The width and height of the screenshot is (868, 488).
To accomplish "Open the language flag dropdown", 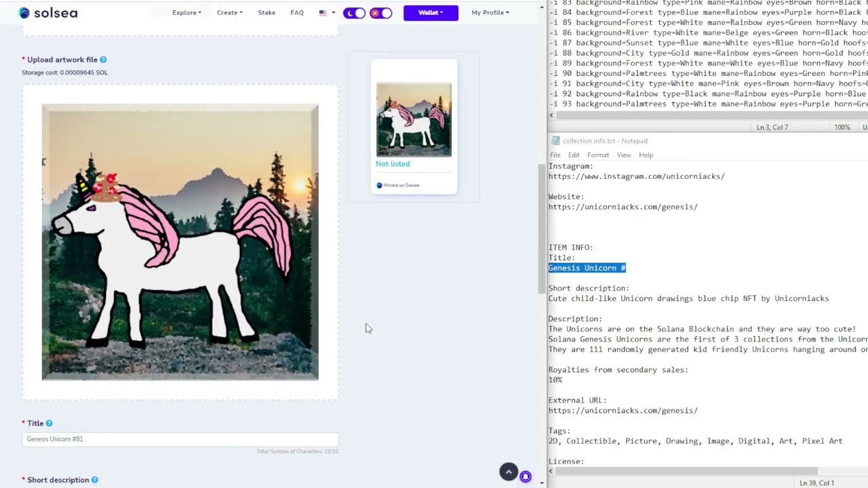I will click(x=327, y=13).
